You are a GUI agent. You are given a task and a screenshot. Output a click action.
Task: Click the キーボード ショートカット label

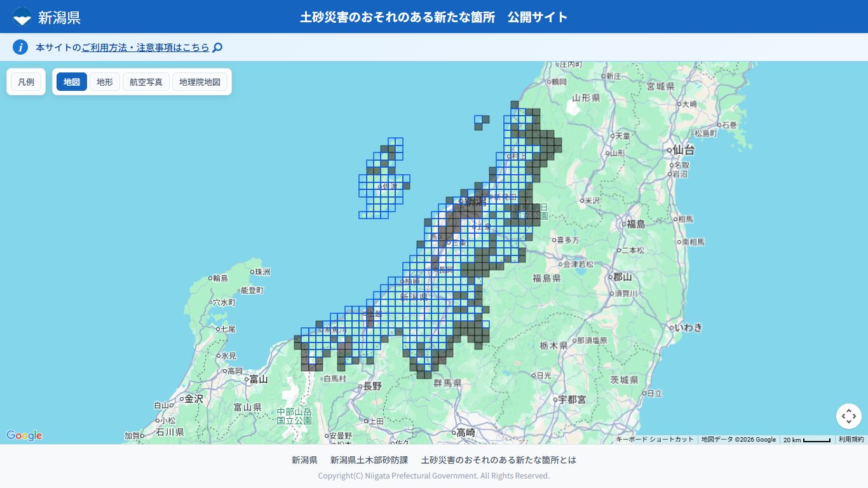coord(655,439)
